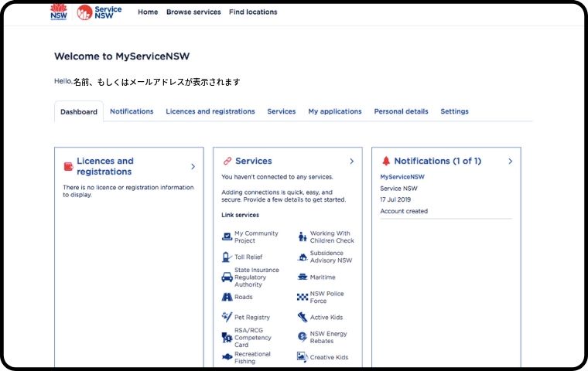Click the Notifications bell icon

[386, 161]
